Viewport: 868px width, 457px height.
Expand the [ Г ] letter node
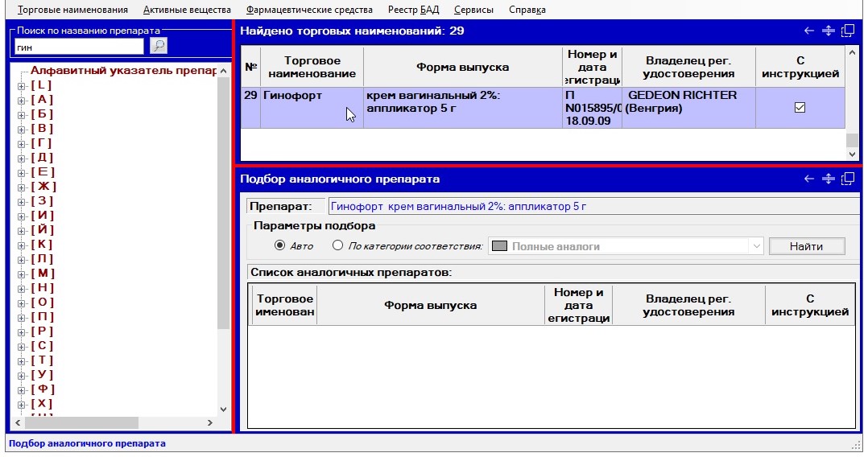22,143
